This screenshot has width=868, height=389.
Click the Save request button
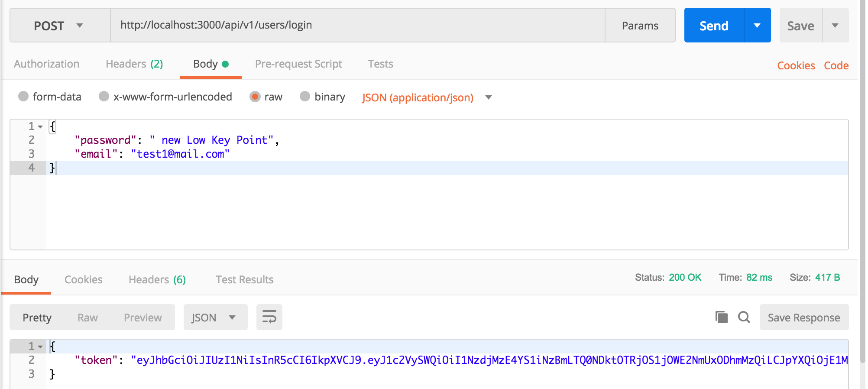pos(801,26)
